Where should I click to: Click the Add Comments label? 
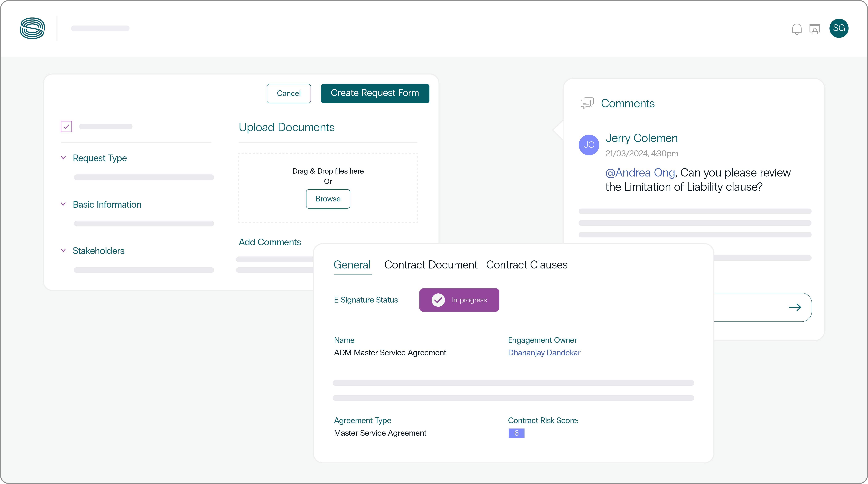(x=270, y=242)
